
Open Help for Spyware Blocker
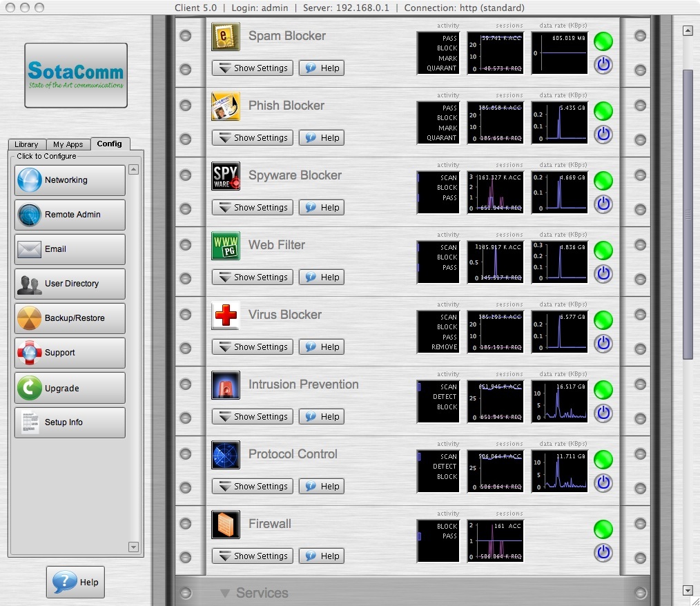pos(322,208)
